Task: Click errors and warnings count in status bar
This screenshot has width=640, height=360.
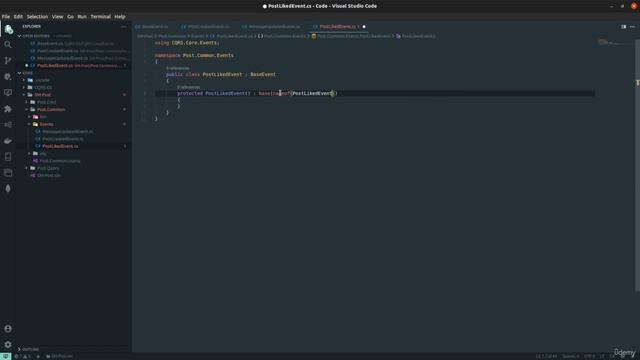Action: click(23, 356)
